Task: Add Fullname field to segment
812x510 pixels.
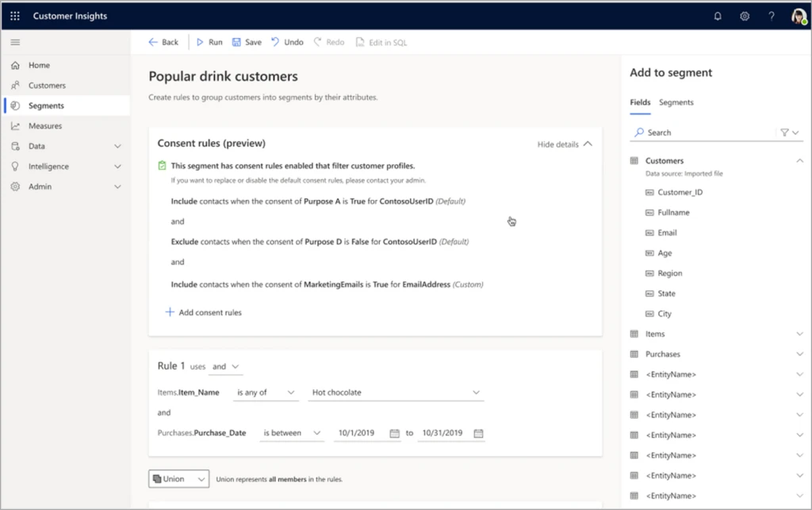Action: [668, 213]
